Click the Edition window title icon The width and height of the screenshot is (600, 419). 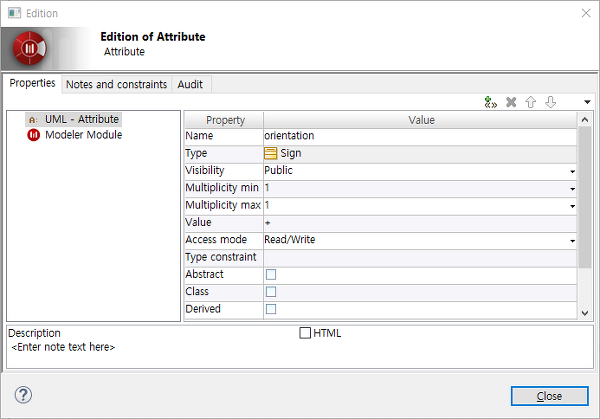(x=15, y=13)
